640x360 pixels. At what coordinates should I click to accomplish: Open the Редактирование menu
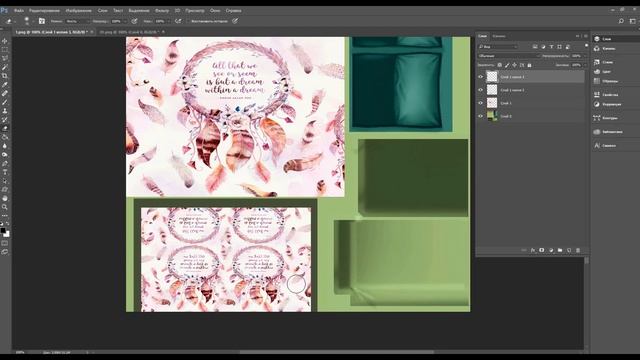44,11
